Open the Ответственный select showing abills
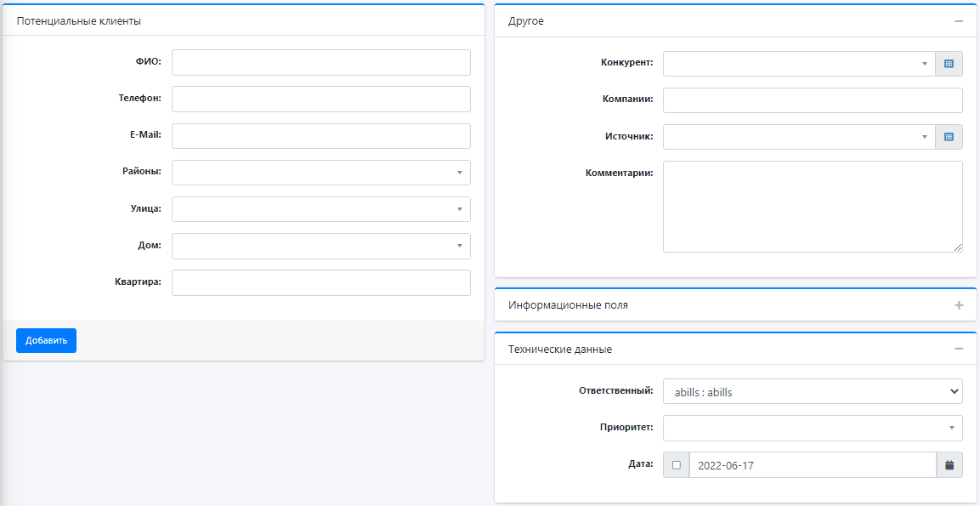 pyautogui.click(x=813, y=391)
